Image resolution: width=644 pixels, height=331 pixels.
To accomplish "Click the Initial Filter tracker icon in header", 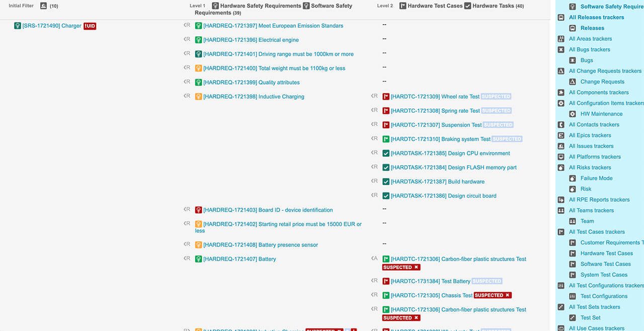I will point(43,6).
